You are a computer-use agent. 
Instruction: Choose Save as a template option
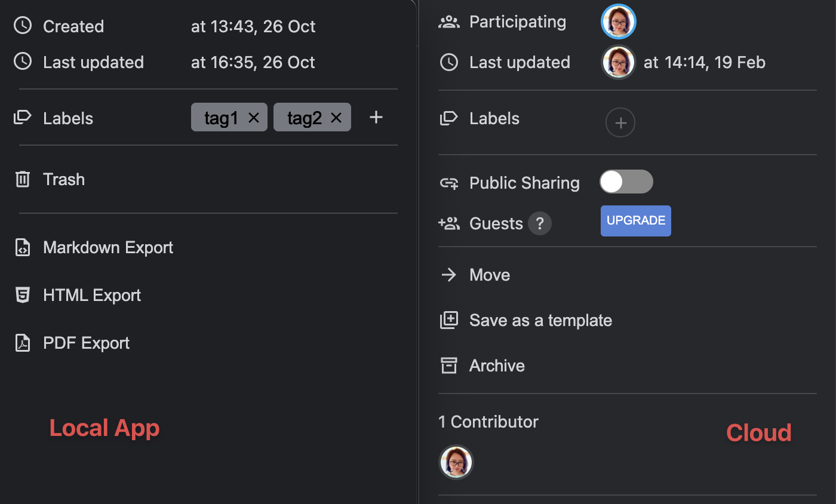click(x=540, y=320)
